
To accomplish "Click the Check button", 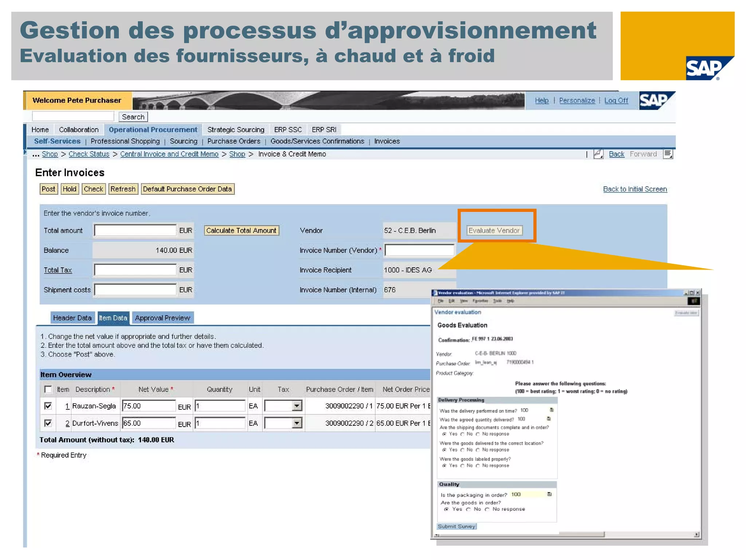I will (x=93, y=189).
